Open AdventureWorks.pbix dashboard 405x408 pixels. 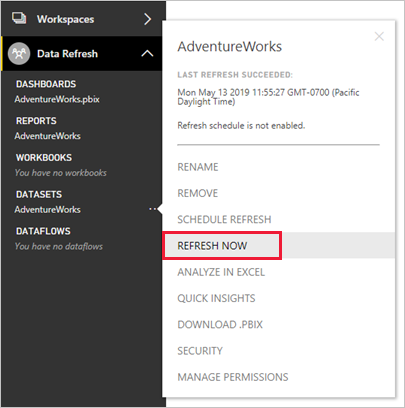tap(57, 99)
